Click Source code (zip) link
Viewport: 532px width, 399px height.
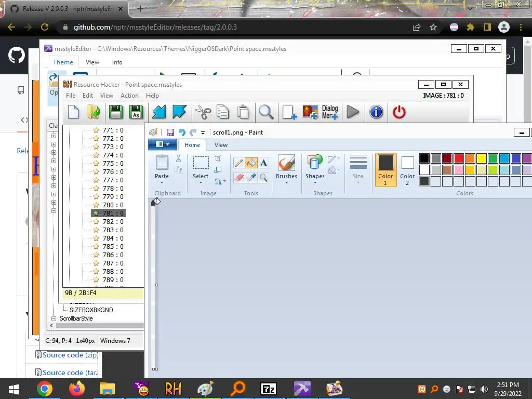pyautogui.click(x=70, y=355)
